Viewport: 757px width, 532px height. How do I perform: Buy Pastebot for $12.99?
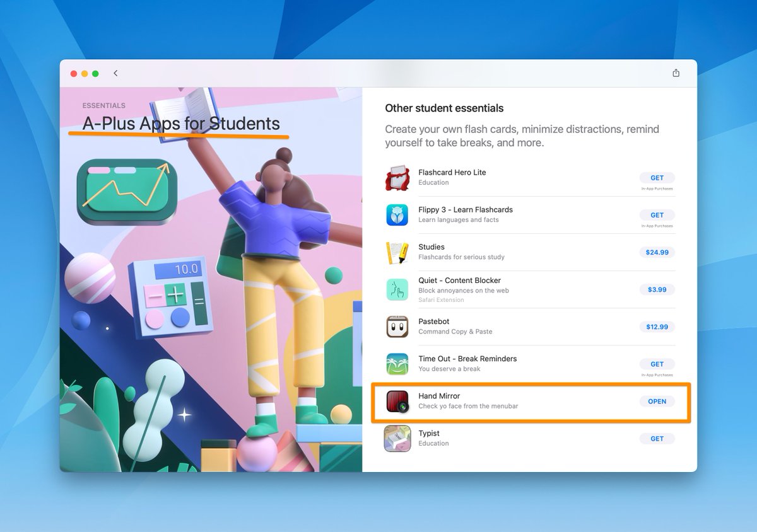point(657,327)
